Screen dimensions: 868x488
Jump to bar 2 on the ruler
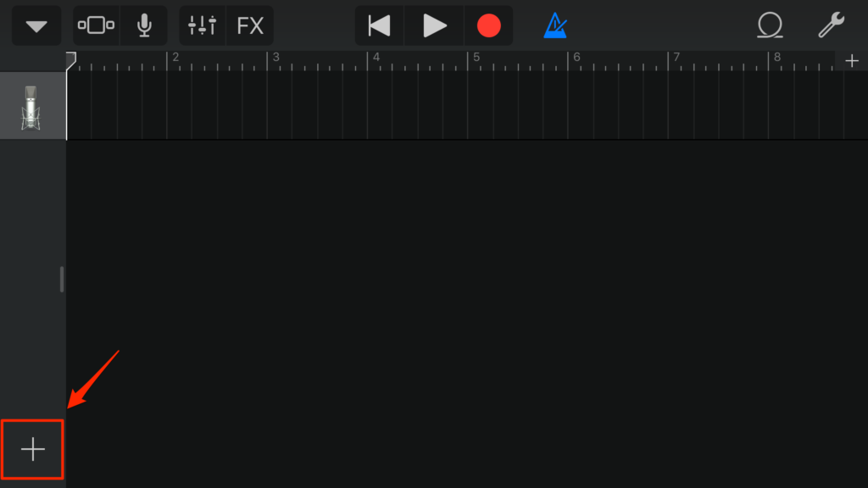(175, 57)
